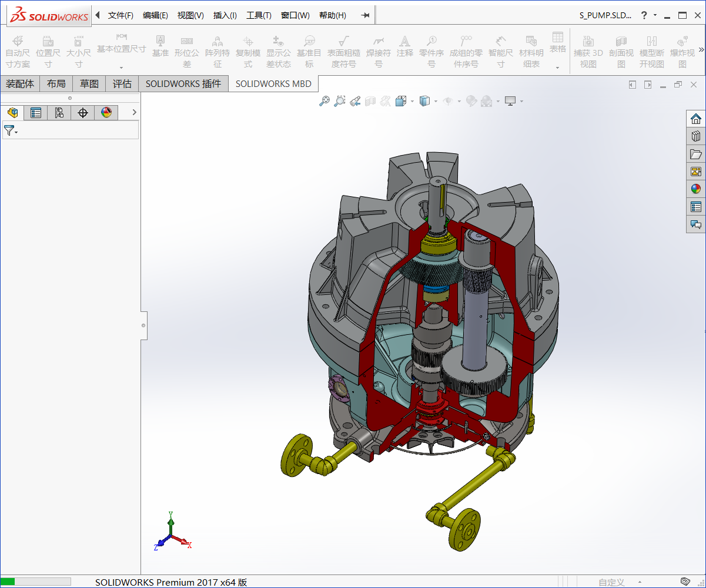
Task: Expand the ribbon overflow chevron
Action: (701, 49)
